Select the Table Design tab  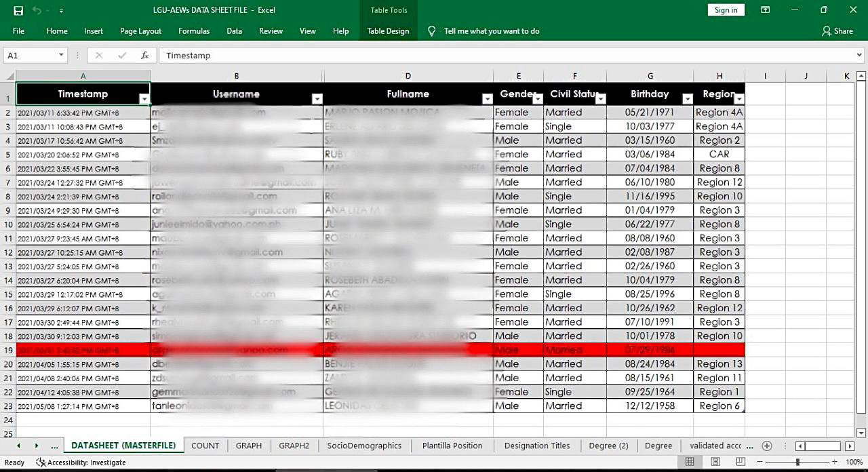tap(388, 31)
